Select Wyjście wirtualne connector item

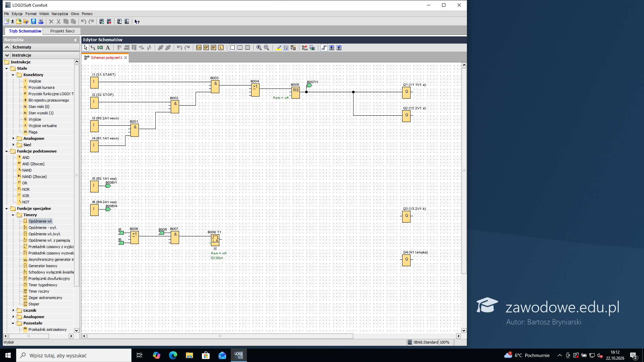pos(43,126)
